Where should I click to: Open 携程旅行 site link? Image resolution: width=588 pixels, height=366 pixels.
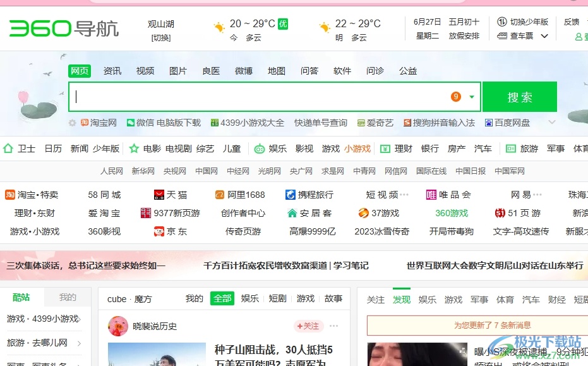(309, 195)
